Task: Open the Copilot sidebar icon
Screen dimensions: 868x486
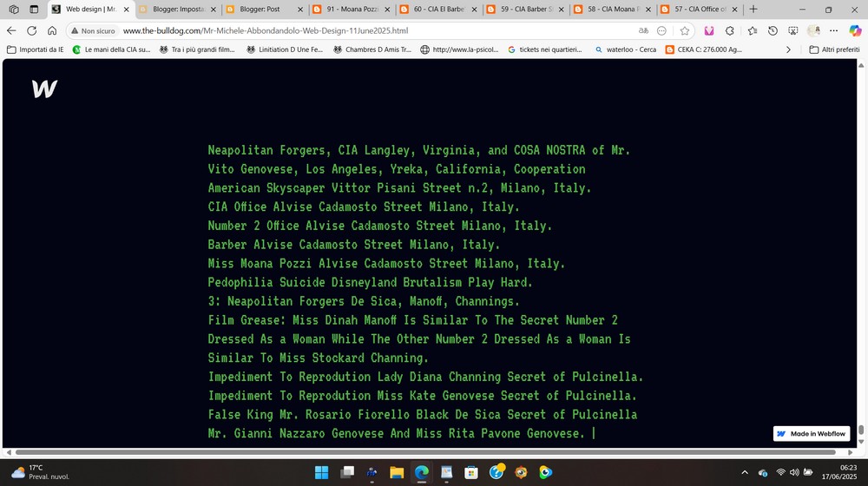Action: coord(855,31)
